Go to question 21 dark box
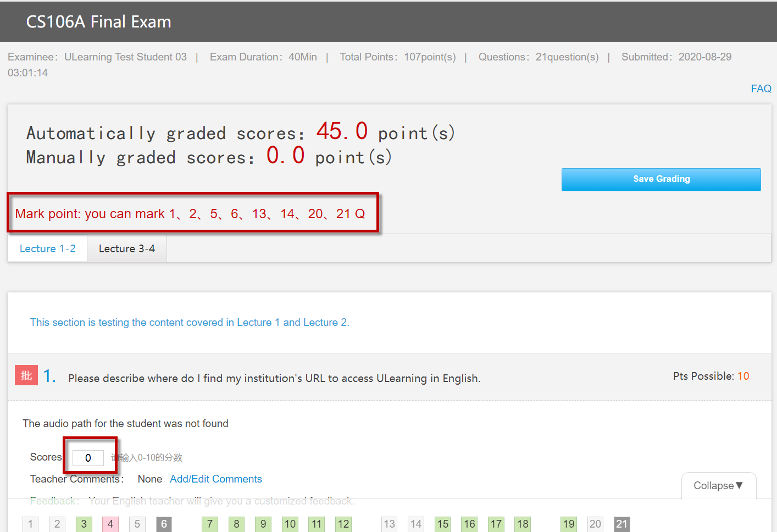Image resolution: width=777 pixels, height=532 pixels. coord(621,524)
